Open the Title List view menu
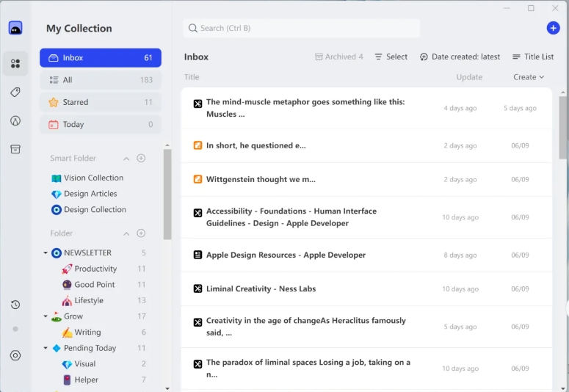Viewport: 569px width, 392px height. (533, 57)
